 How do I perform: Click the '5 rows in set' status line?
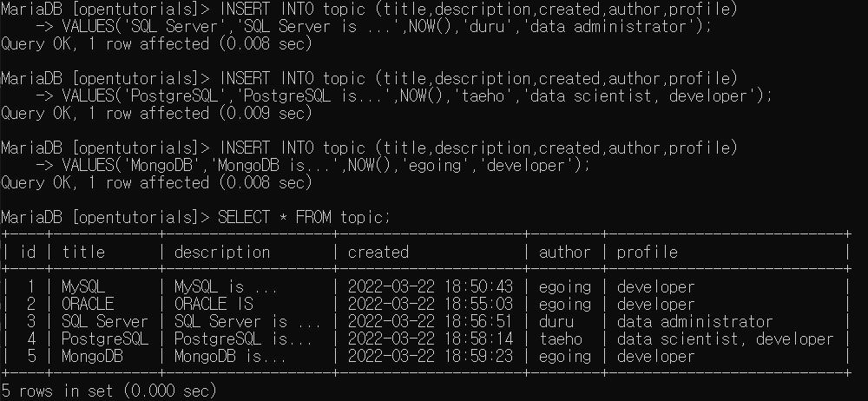[109, 391]
